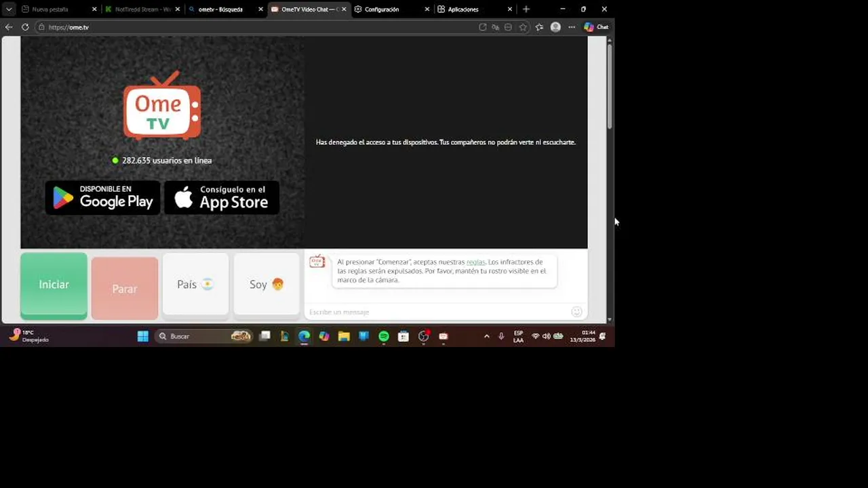Open Copilot from the taskbar

click(324, 336)
